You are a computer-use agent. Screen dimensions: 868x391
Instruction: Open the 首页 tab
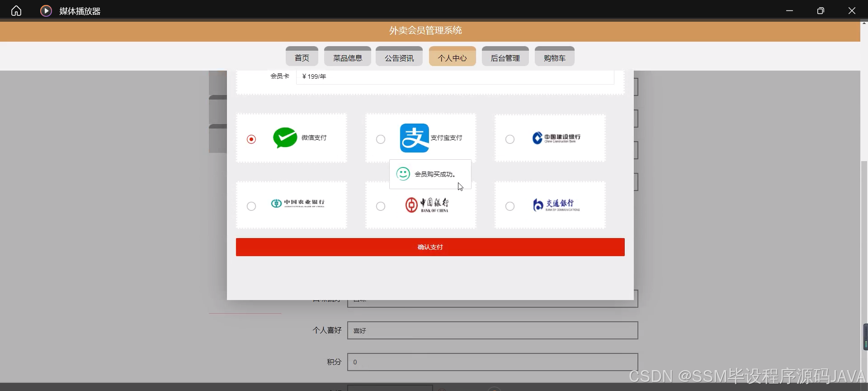(x=302, y=57)
